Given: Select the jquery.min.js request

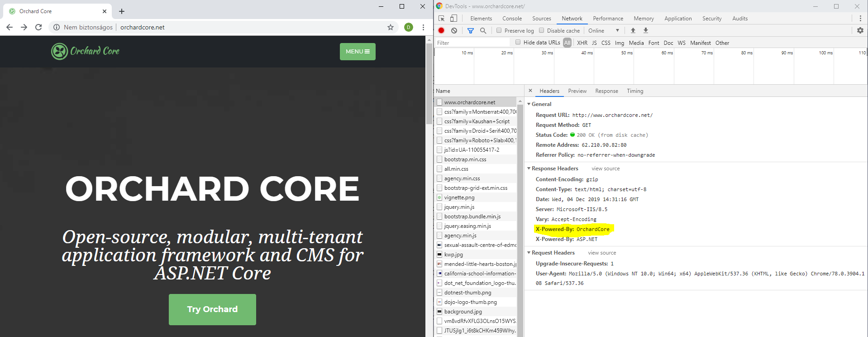Looking at the screenshot, I should 476,207.
